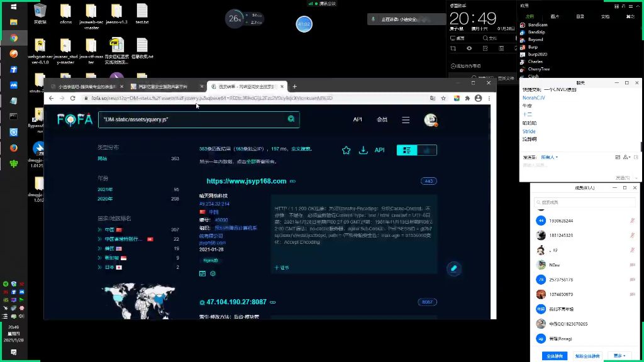644x362 pixels.
Task: Expand the 中国 country entry
Action: 100,230
